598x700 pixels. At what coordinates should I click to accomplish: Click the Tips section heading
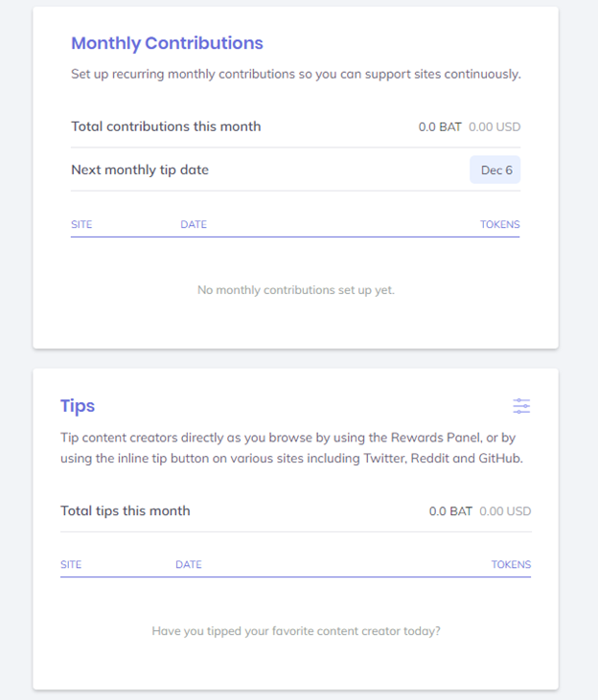tap(78, 406)
